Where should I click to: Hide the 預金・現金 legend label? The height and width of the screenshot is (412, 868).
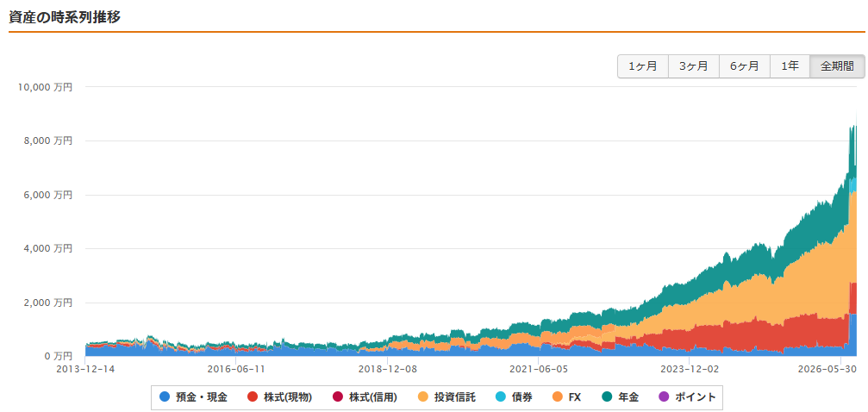(201, 397)
